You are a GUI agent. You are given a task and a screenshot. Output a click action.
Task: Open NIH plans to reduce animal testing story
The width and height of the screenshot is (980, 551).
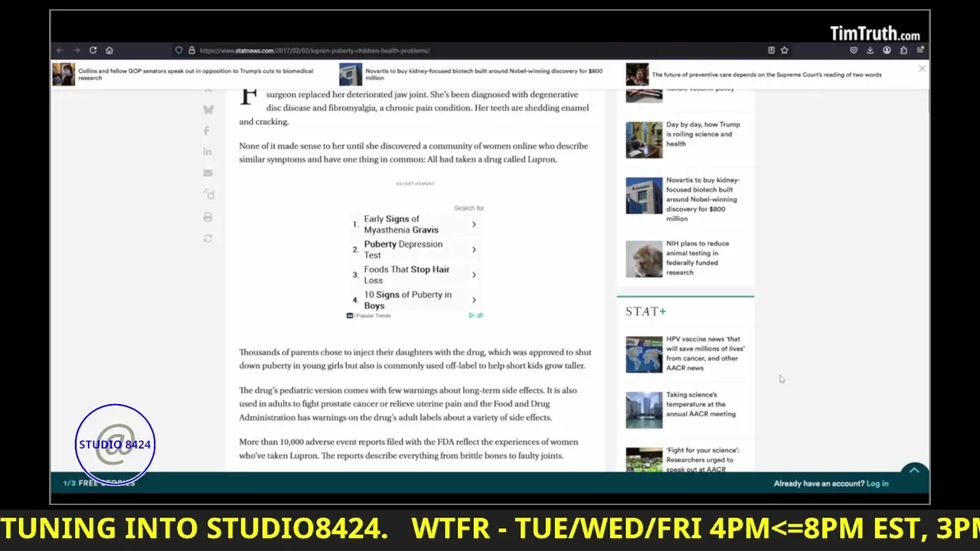[697, 258]
